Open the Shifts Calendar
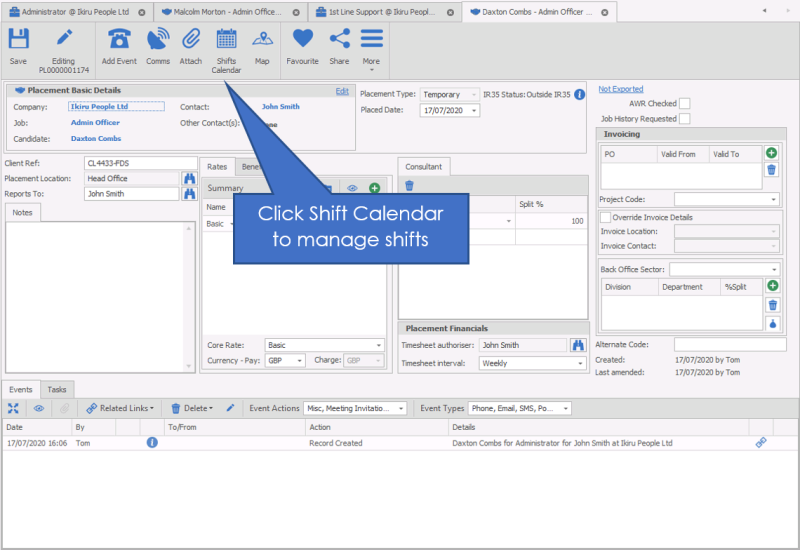The image size is (800, 550). click(x=226, y=50)
